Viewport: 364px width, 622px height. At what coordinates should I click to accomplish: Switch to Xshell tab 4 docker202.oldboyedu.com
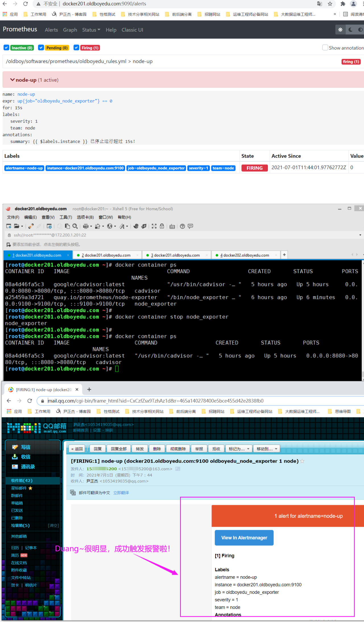click(x=245, y=255)
